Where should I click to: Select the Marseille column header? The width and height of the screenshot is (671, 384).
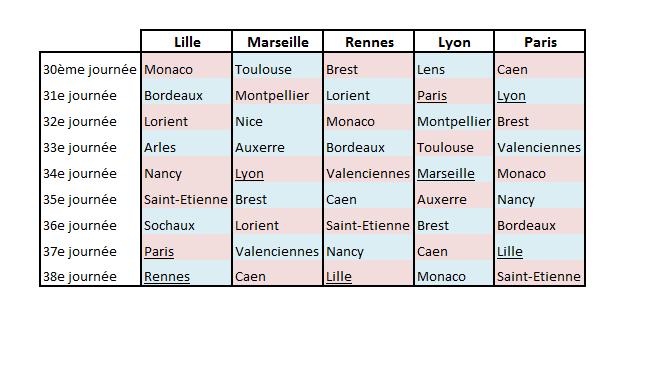coord(278,42)
